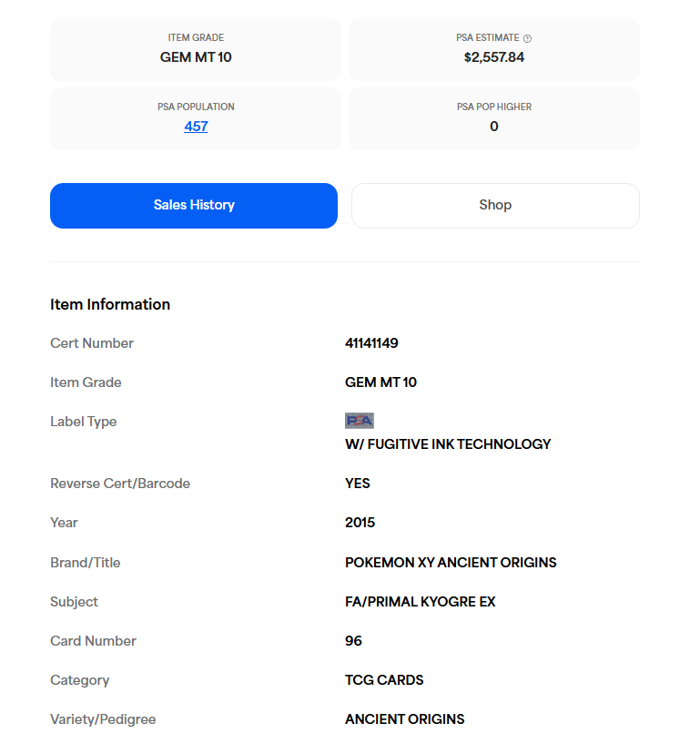Click the PSA Estimate info icon
Screen dimensions: 700x754
coord(528,38)
